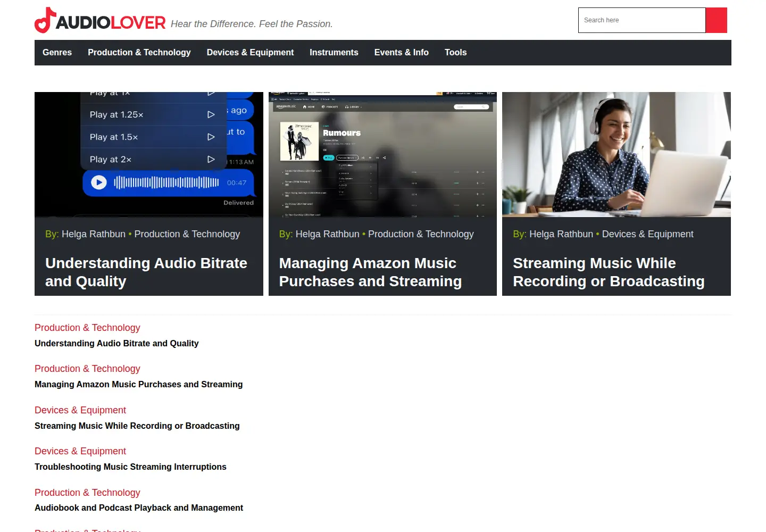This screenshot has width=766, height=532.
Task: Click Production & Technology category on Amazon Music card
Action: [x=421, y=234]
